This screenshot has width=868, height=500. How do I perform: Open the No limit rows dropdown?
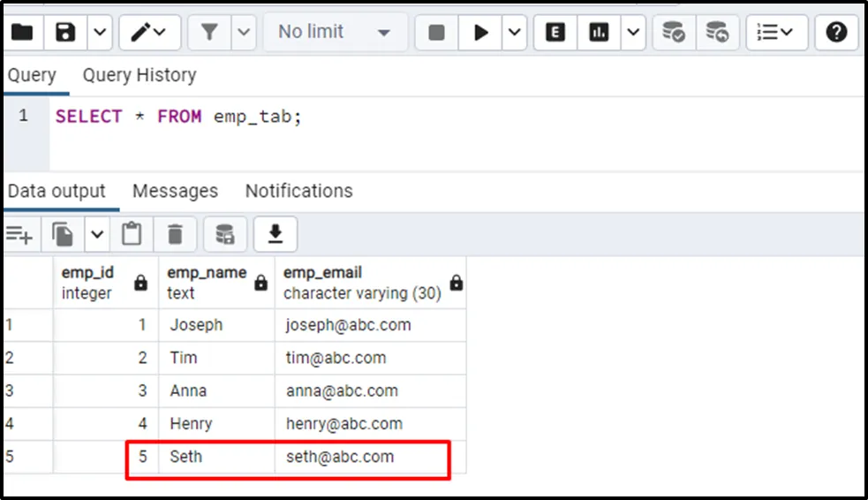[335, 33]
